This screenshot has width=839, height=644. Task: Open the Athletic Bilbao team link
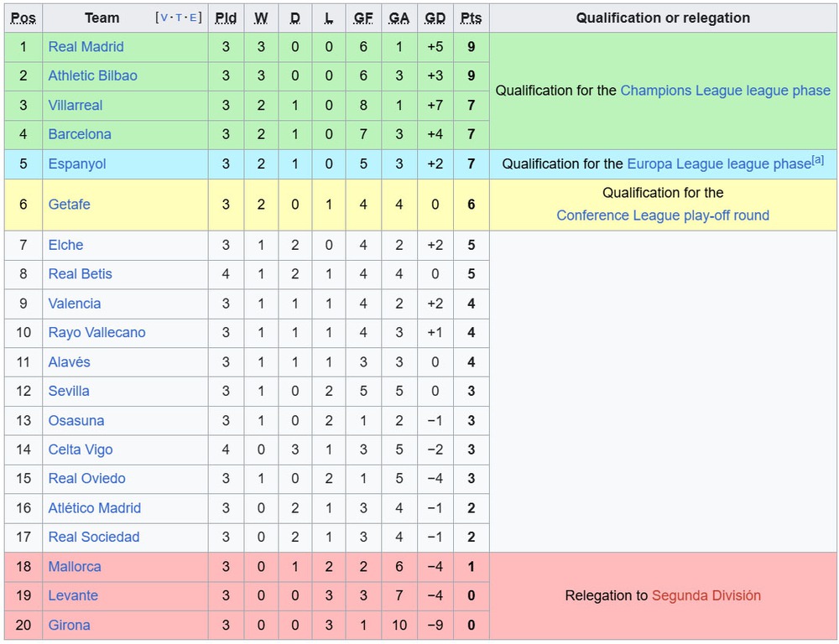(92, 75)
